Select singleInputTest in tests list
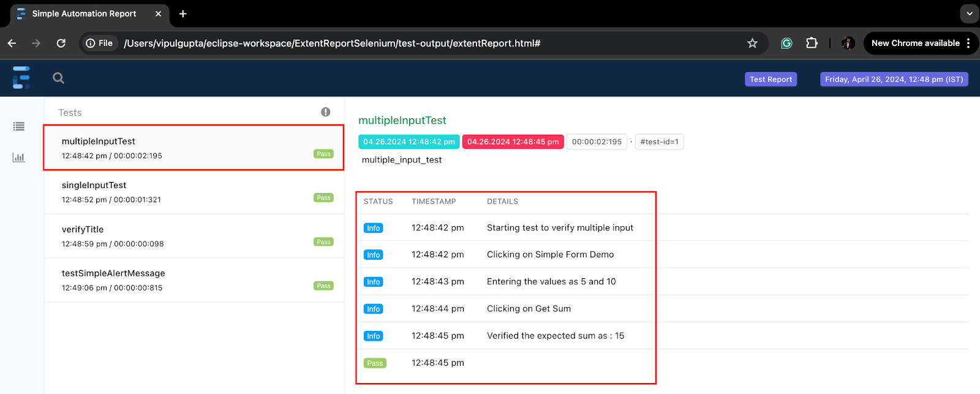Screen dimensions: 980x394 point(194,192)
